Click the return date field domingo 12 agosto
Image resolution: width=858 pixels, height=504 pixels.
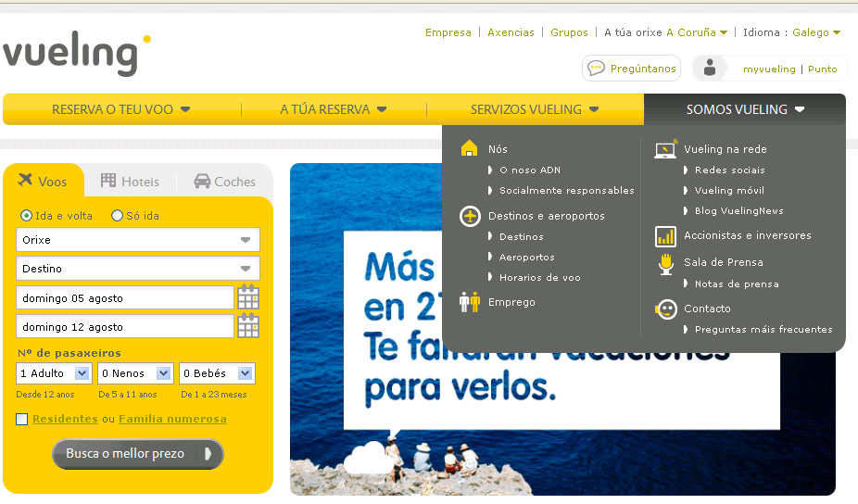[x=125, y=327]
